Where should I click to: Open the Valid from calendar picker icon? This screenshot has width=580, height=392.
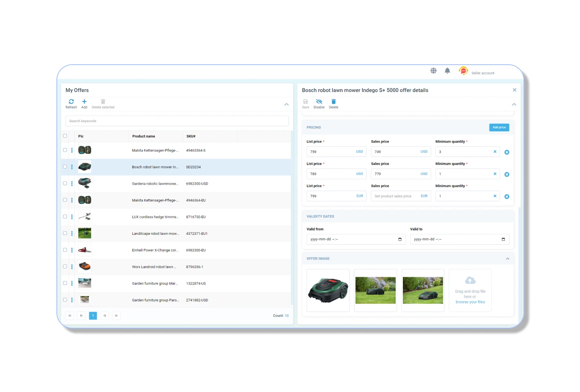(400, 239)
